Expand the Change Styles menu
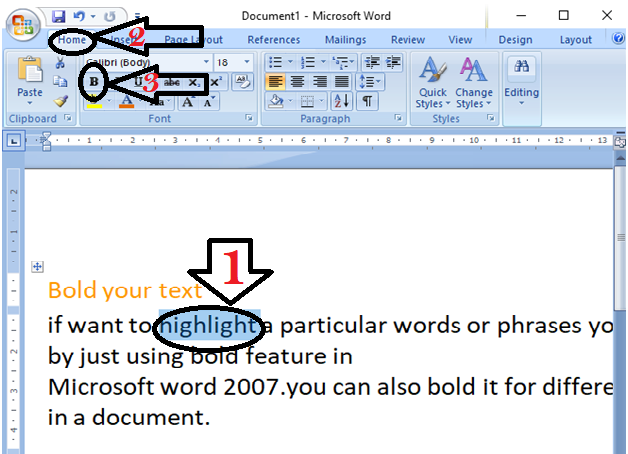 pyautogui.click(x=474, y=82)
